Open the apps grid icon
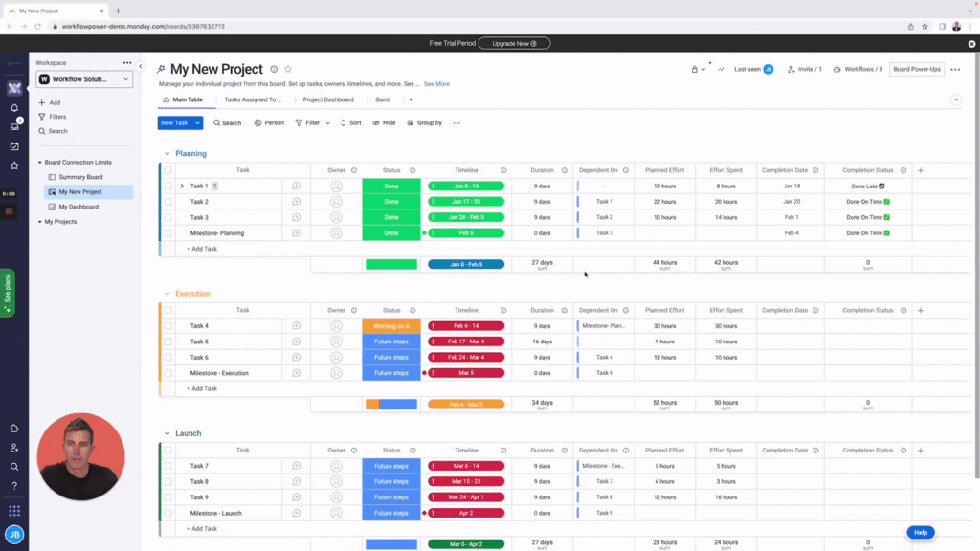The image size is (980, 551). [x=14, y=511]
